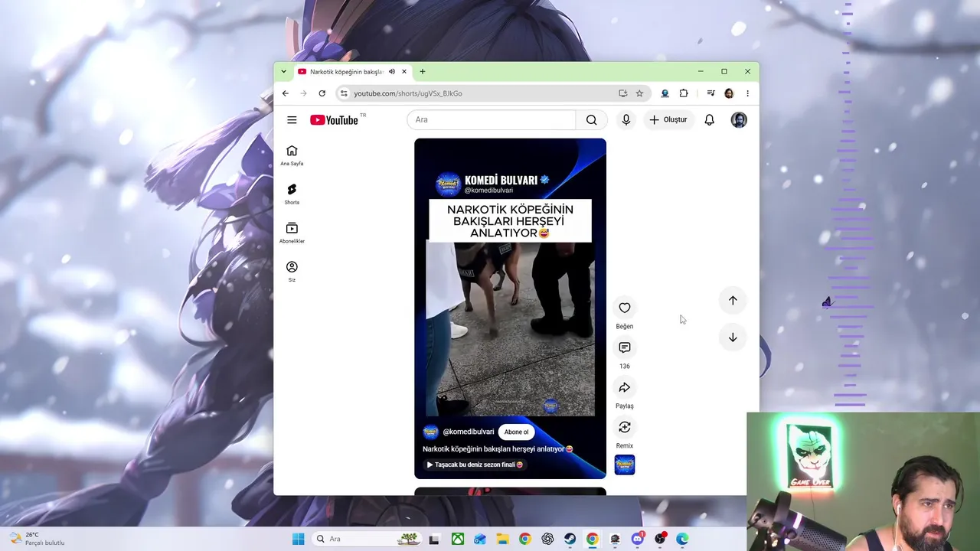
Task: Focus the YouTube Ara search field
Action: (x=492, y=120)
